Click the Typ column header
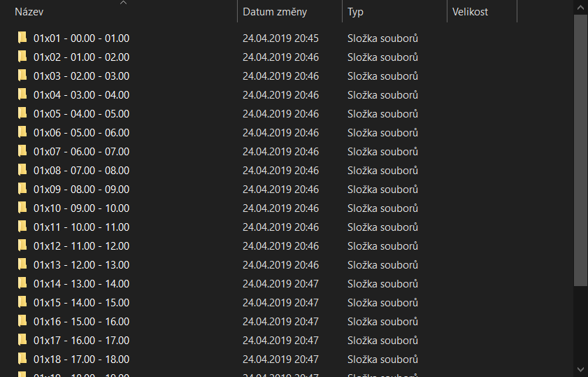This screenshot has height=377, width=588. [356, 12]
